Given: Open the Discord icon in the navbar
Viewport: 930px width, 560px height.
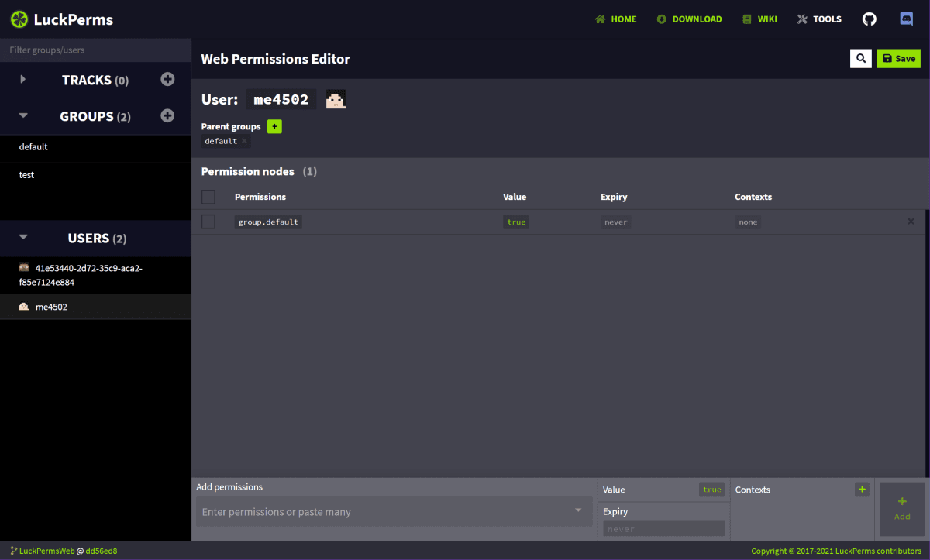Looking at the screenshot, I should 906,18.
